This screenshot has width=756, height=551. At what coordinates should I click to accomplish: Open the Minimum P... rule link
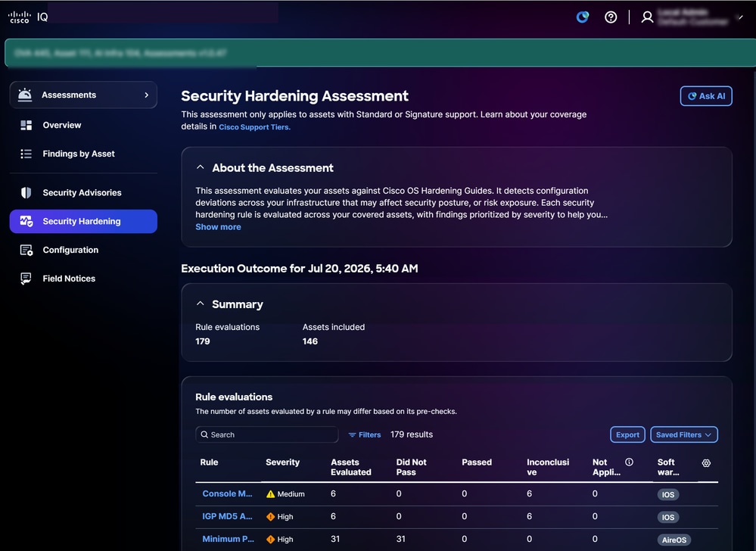click(228, 539)
